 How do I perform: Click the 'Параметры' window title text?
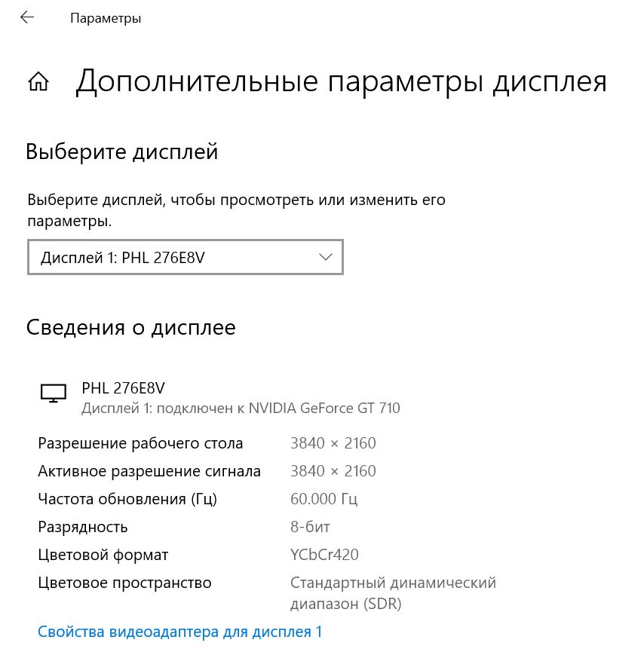coord(106,18)
